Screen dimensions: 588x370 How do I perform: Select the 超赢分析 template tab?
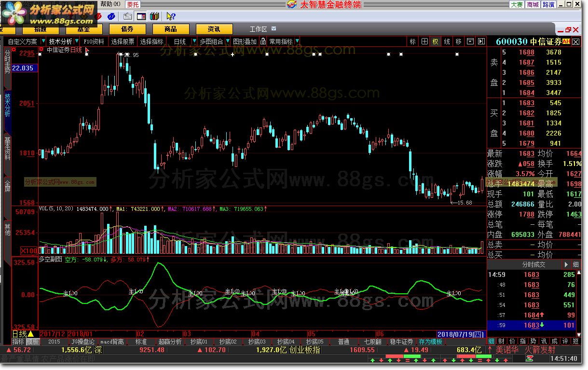pos(170,342)
